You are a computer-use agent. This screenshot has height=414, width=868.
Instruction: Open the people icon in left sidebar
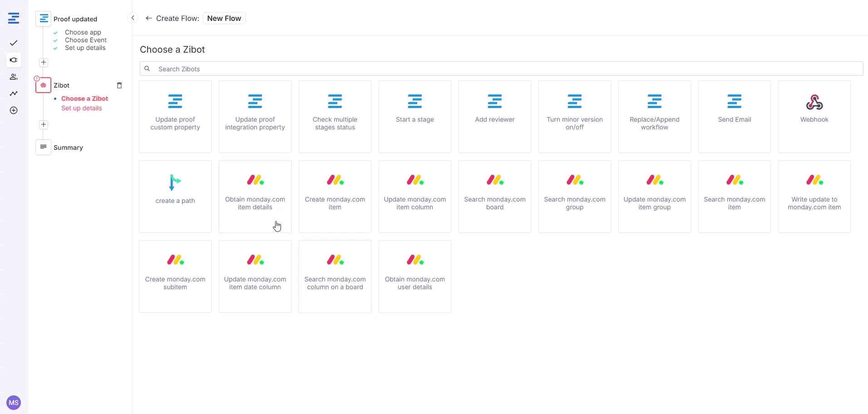coord(14,77)
